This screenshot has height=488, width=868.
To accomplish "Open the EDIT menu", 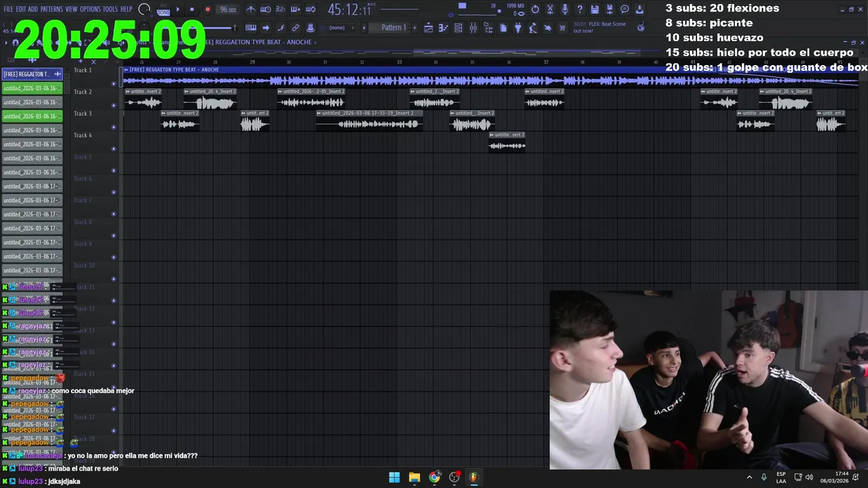I will (x=21, y=9).
